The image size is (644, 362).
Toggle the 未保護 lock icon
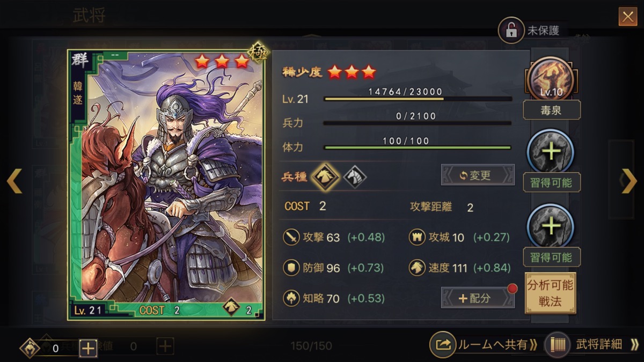click(511, 31)
